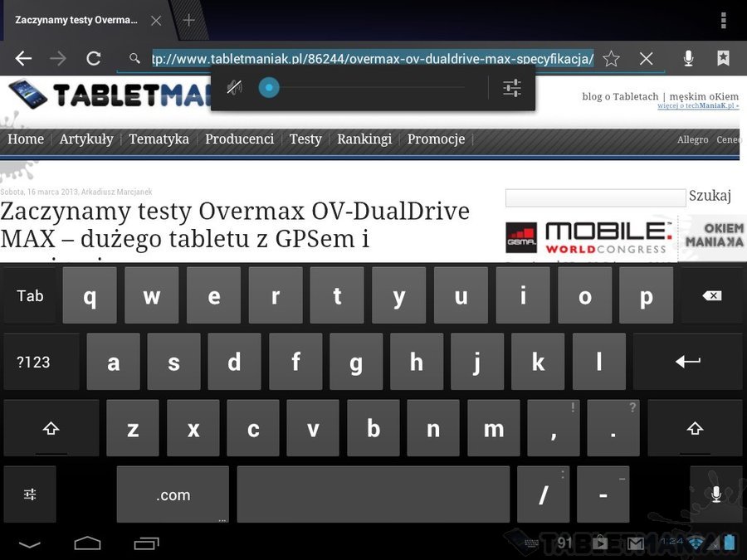Adjust the volume slider knob

tap(269, 88)
